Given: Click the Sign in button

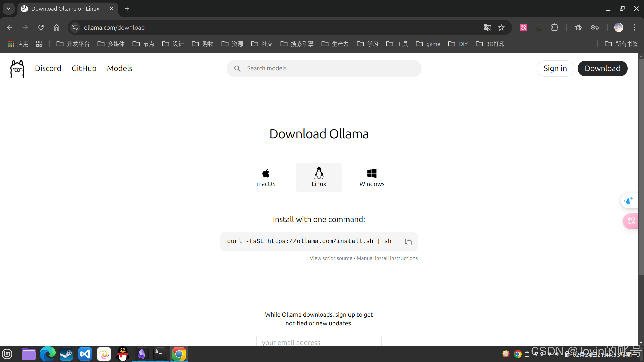Looking at the screenshot, I should coord(555,69).
